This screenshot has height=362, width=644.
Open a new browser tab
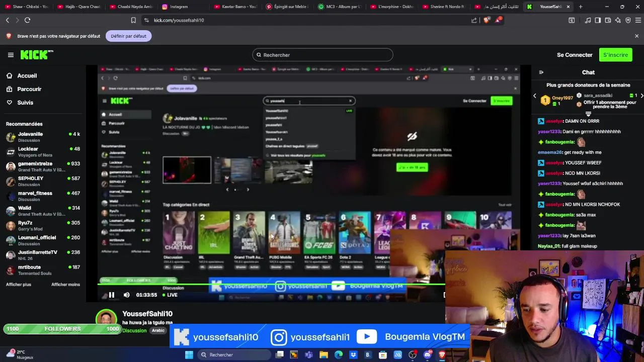(x=581, y=7)
